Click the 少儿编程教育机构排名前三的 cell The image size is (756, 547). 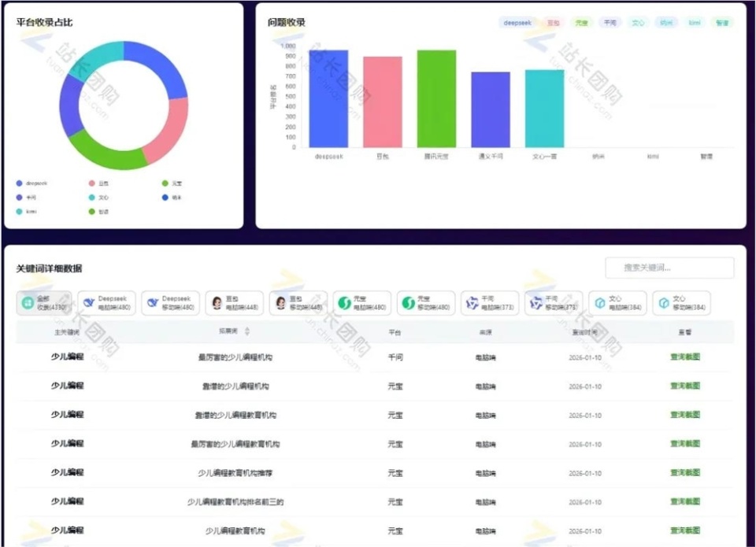coord(235,501)
